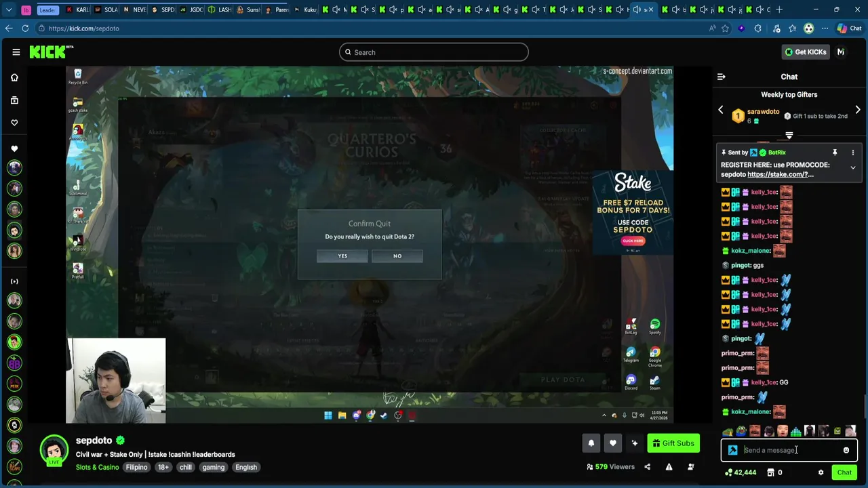Click channel points balance 42,444
Image resolution: width=868 pixels, height=488 pixels.
pyautogui.click(x=741, y=472)
